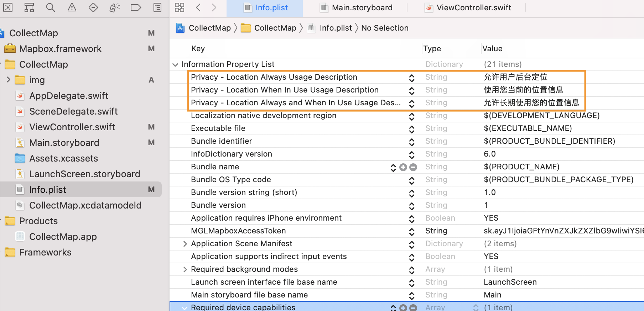Open the test navigator diamond icon

tap(93, 7)
